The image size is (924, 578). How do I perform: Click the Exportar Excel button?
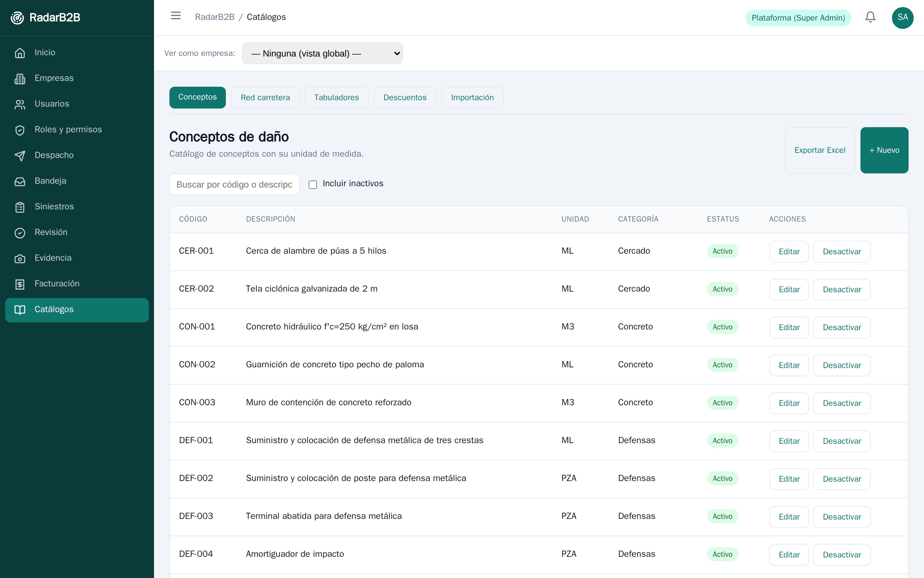point(820,150)
